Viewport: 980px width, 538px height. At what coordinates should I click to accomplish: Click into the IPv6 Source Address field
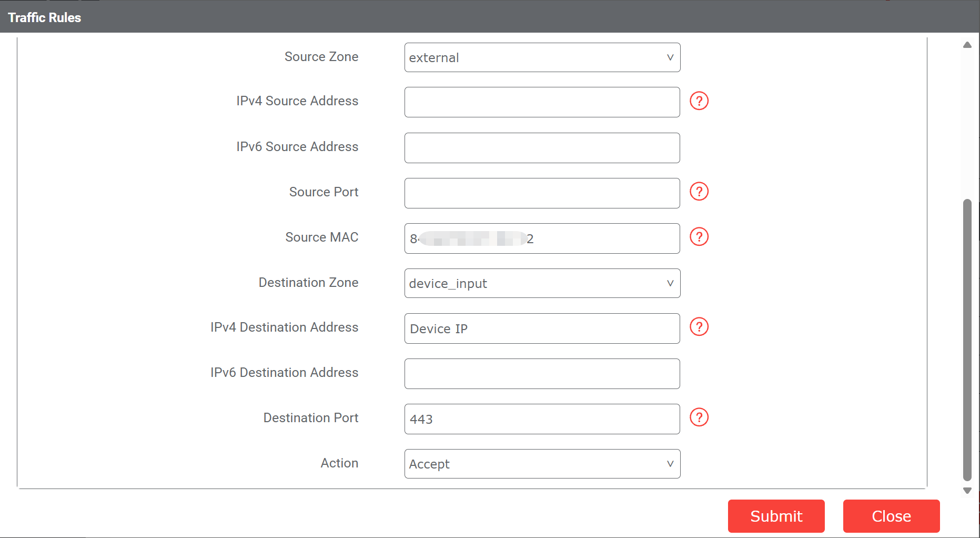click(542, 148)
